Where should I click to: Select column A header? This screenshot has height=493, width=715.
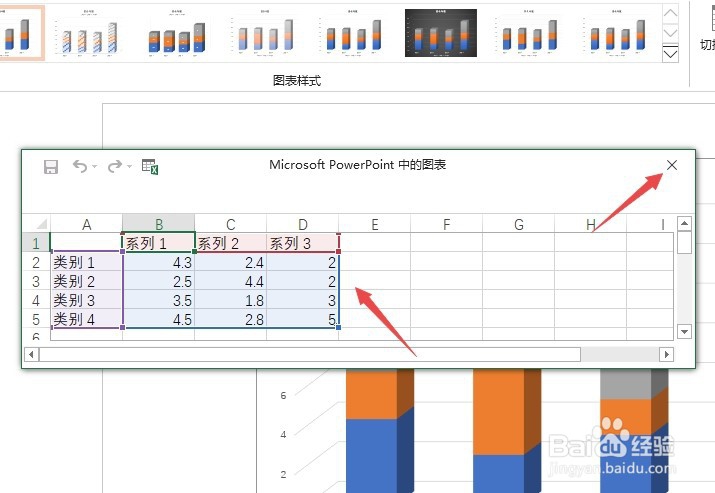click(86, 224)
